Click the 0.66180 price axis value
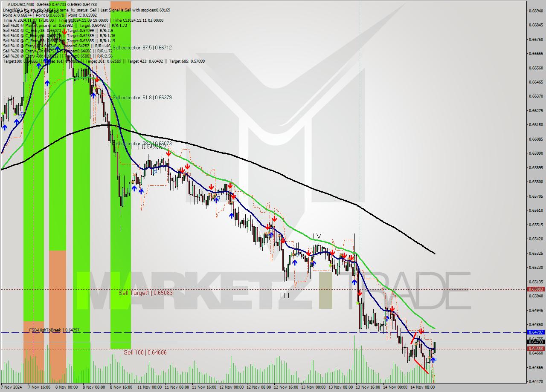Image resolution: width=546 pixels, height=392 pixels. (x=536, y=124)
